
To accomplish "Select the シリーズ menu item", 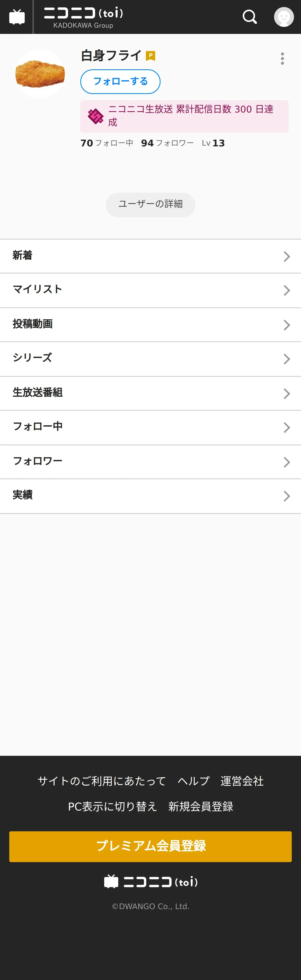I will [150, 359].
